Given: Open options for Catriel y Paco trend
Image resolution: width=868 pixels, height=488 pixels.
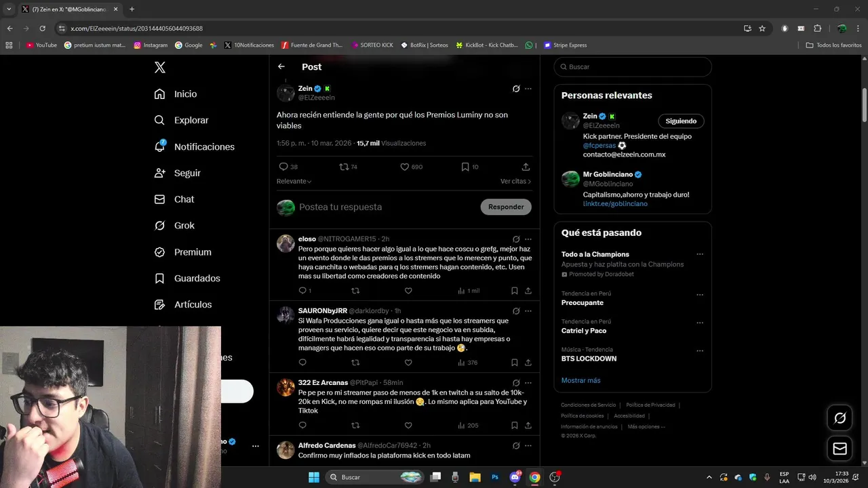Looking at the screenshot, I should point(700,323).
